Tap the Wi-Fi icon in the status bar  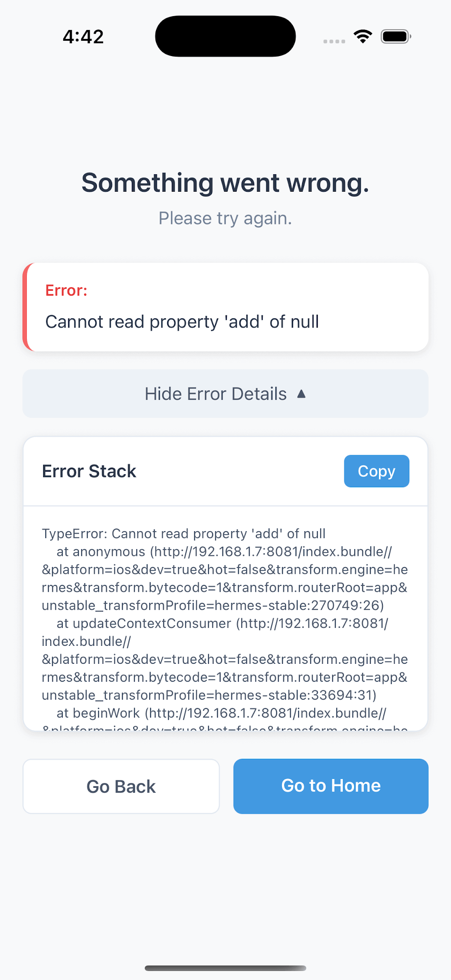point(362,36)
